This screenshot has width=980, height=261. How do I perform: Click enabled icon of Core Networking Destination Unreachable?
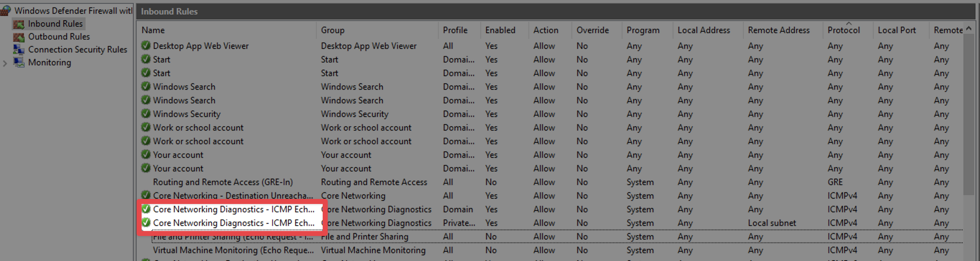[x=145, y=195]
